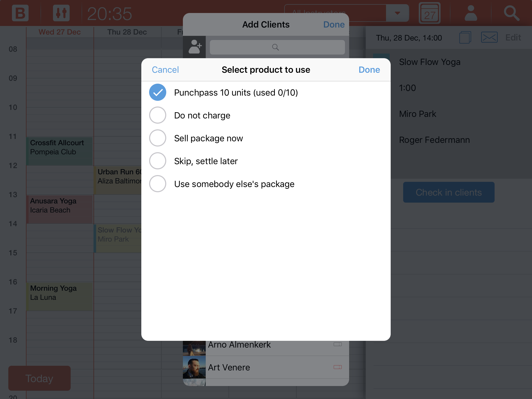This screenshot has width=532, height=399.
Task: Cancel the product selection dialog
Action: click(x=165, y=70)
